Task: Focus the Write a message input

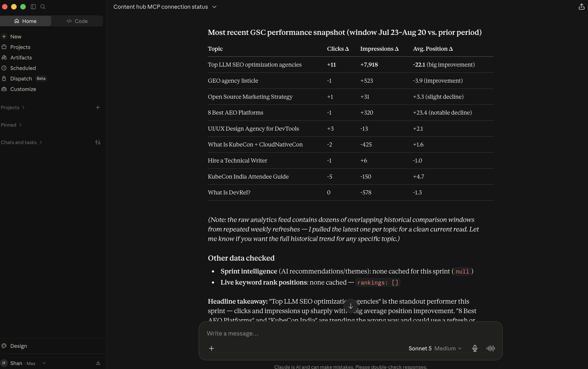Action: point(351,333)
